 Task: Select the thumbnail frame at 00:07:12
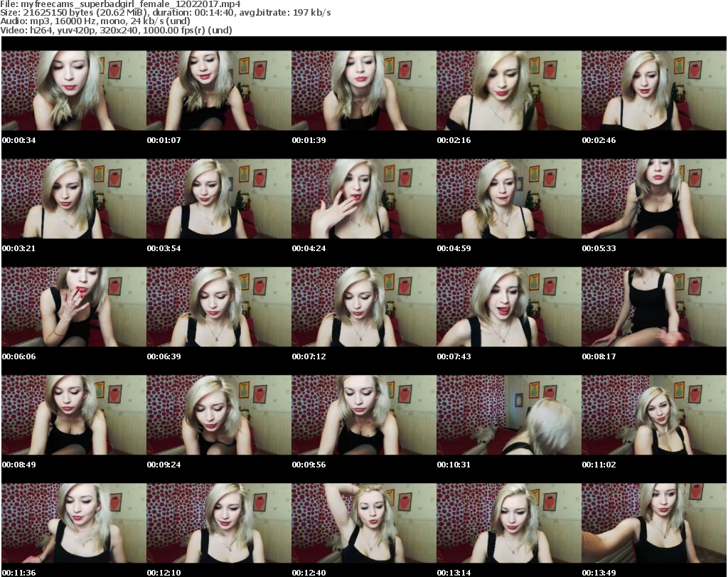pos(364,307)
